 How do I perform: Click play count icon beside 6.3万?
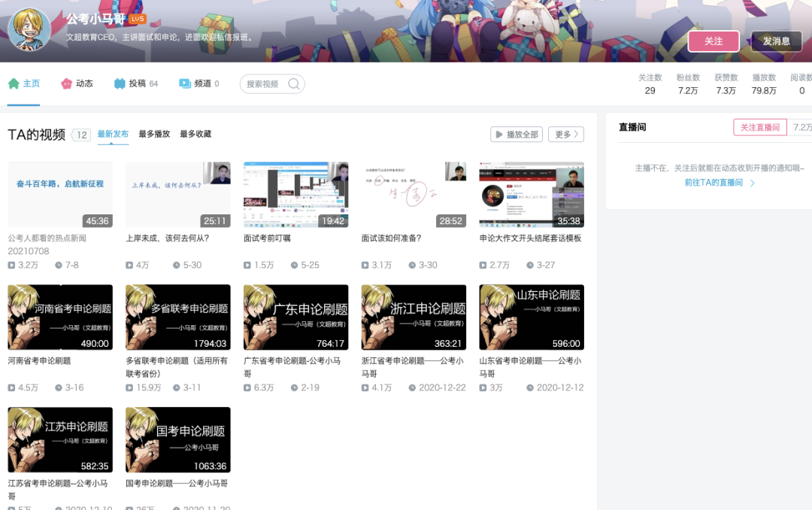[x=247, y=387]
